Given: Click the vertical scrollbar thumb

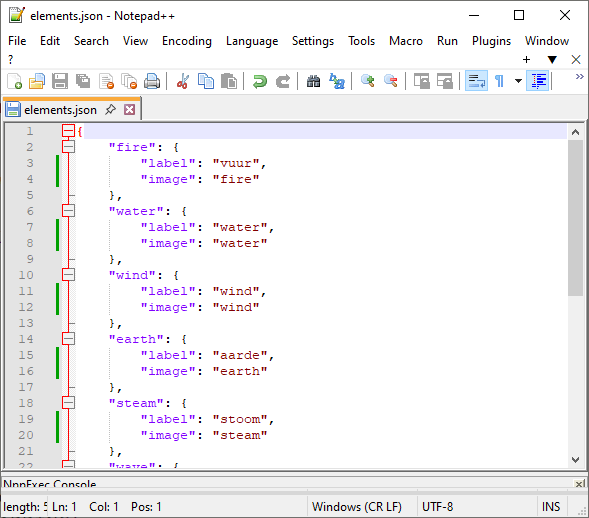Looking at the screenshot, I should coord(575,218).
